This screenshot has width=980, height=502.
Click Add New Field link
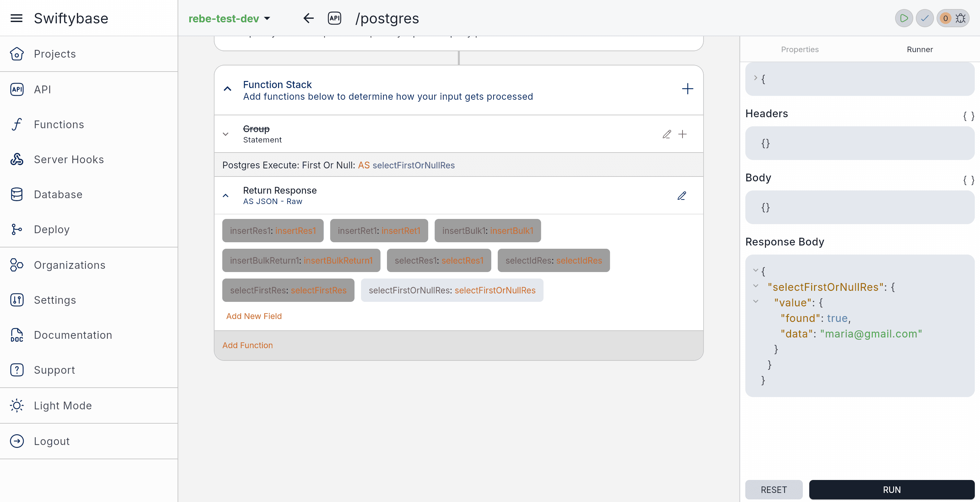[254, 316]
